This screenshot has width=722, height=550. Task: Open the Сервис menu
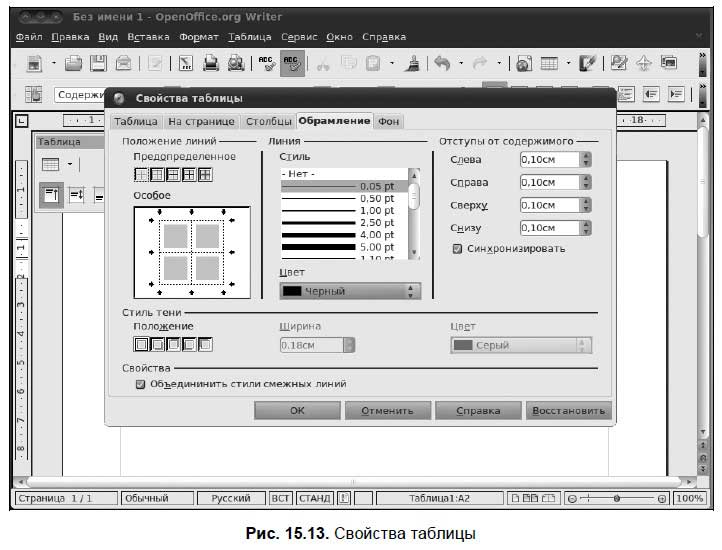[x=299, y=37]
